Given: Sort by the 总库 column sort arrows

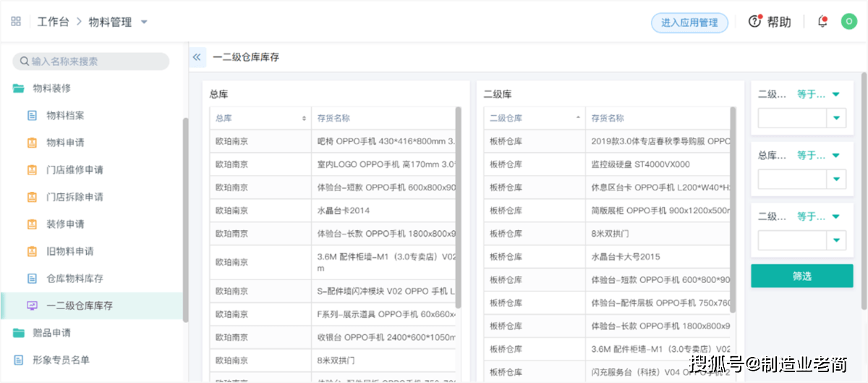Looking at the screenshot, I should point(304,118).
